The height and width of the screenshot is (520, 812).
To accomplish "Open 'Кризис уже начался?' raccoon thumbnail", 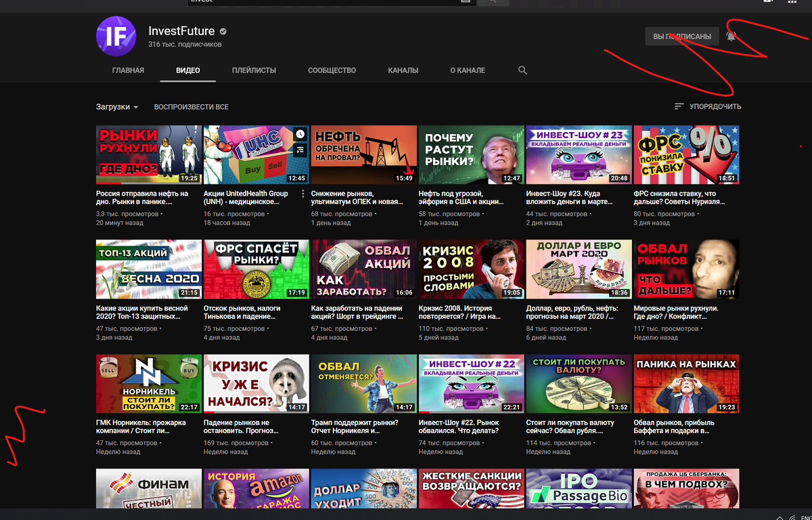I will tap(256, 384).
